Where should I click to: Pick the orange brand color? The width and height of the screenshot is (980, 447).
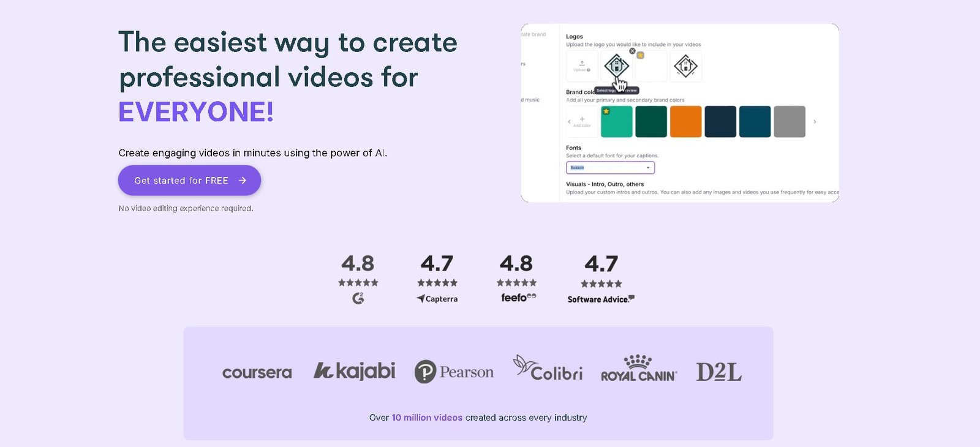tap(685, 121)
